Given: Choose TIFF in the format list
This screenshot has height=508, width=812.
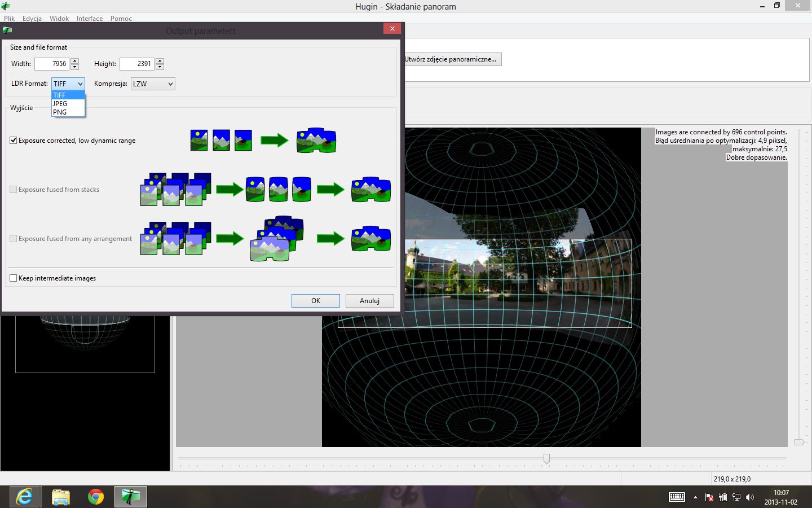Looking at the screenshot, I should tap(68, 95).
